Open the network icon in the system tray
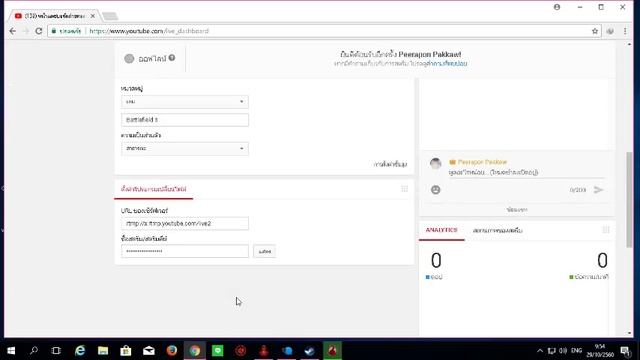Image resolution: width=640 pixels, height=360 pixels. click(x=551, y=351)
